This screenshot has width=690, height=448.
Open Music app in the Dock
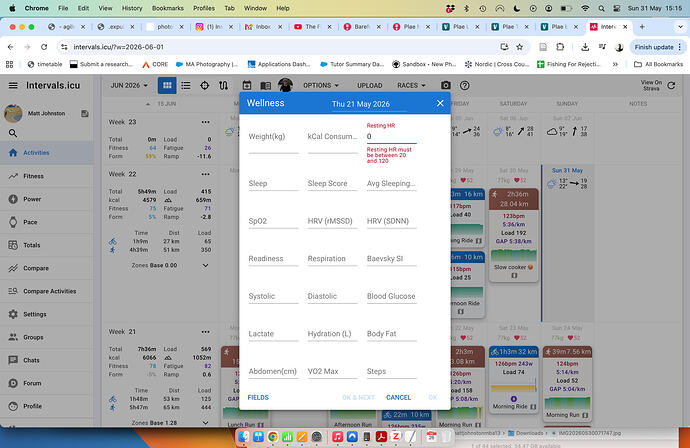point(338,437)
